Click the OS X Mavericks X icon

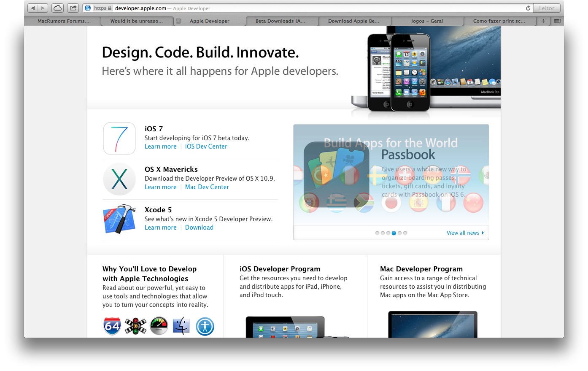click(x=119, y=179)
